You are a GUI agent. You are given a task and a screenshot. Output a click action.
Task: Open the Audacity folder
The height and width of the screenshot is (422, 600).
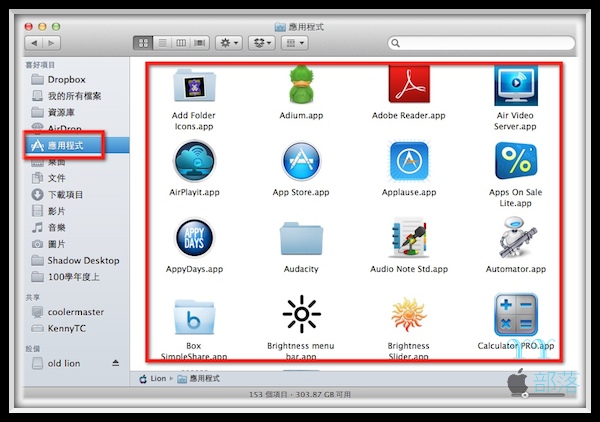coord(301,239)
